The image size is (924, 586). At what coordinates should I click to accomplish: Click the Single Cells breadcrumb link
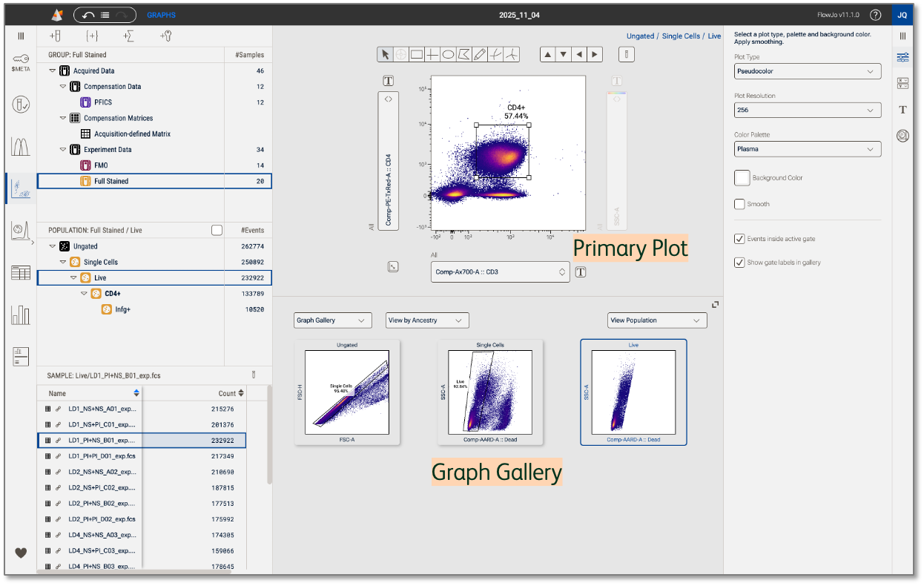point(680,36)
